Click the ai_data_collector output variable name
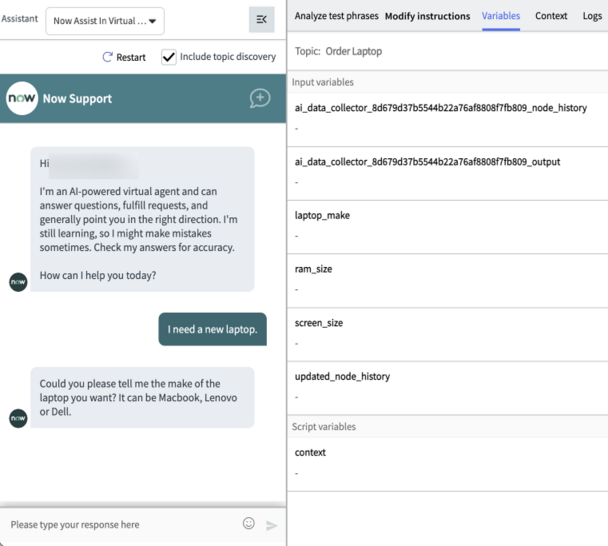 [x=427, y=162]
